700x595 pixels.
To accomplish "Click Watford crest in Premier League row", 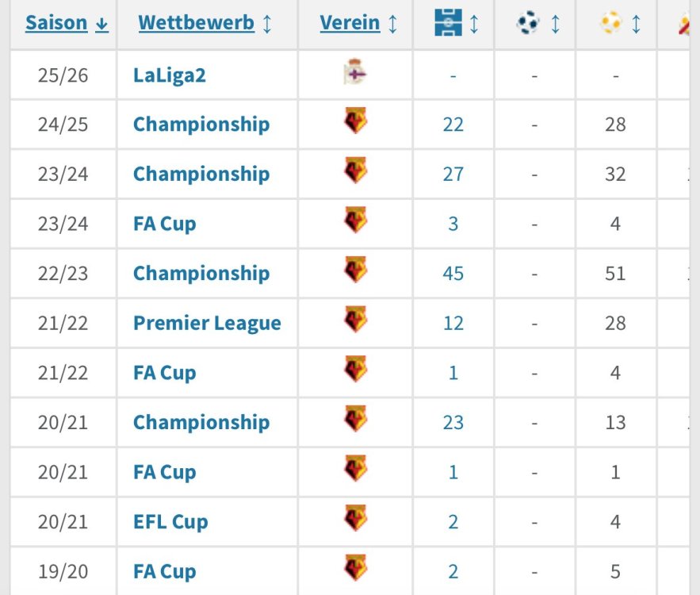I will point(355,321).
